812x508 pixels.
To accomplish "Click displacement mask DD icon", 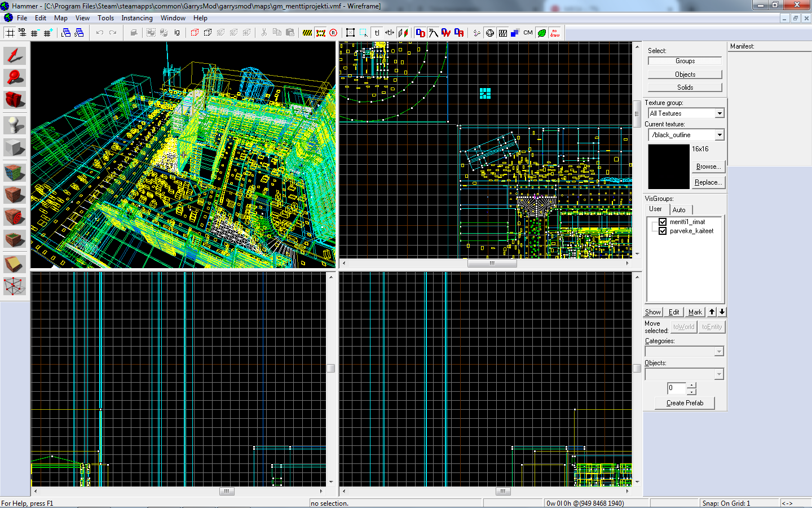I will (421, 33).
